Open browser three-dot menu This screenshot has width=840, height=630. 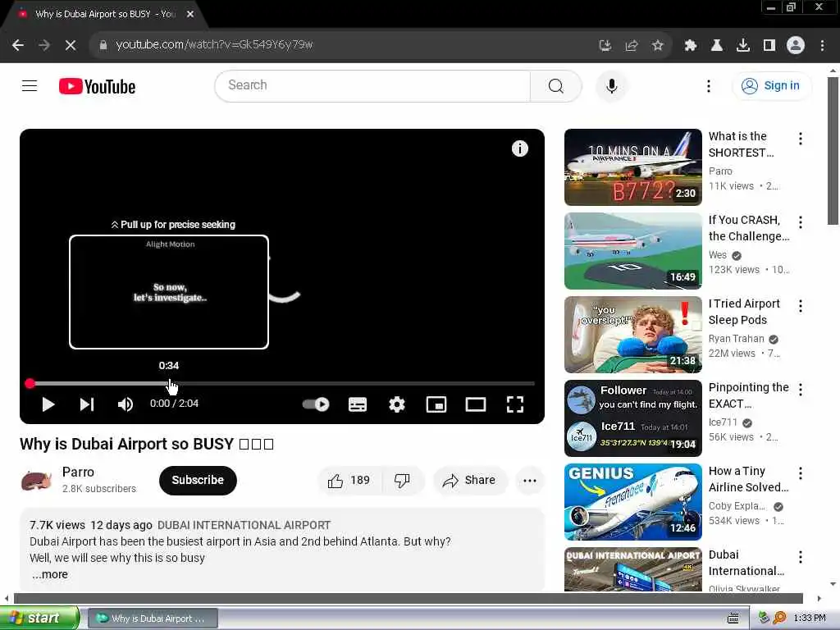pyautogui.click(x=822, y=46)
